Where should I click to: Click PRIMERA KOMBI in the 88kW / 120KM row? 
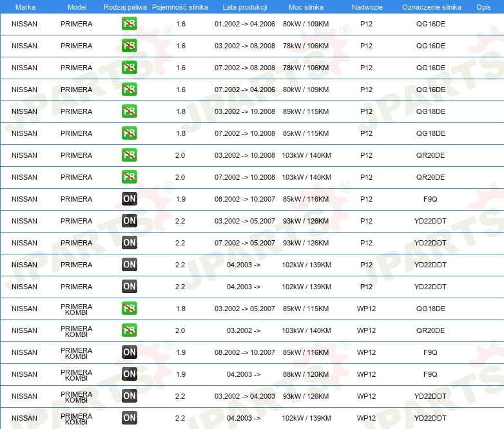pyautogui.click(x=77, y=375)
